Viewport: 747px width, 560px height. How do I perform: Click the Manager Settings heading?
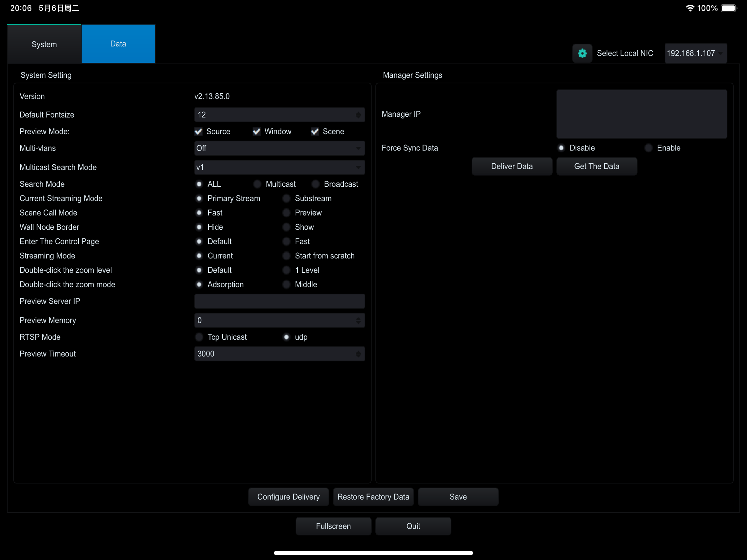[x=412, y=75]
